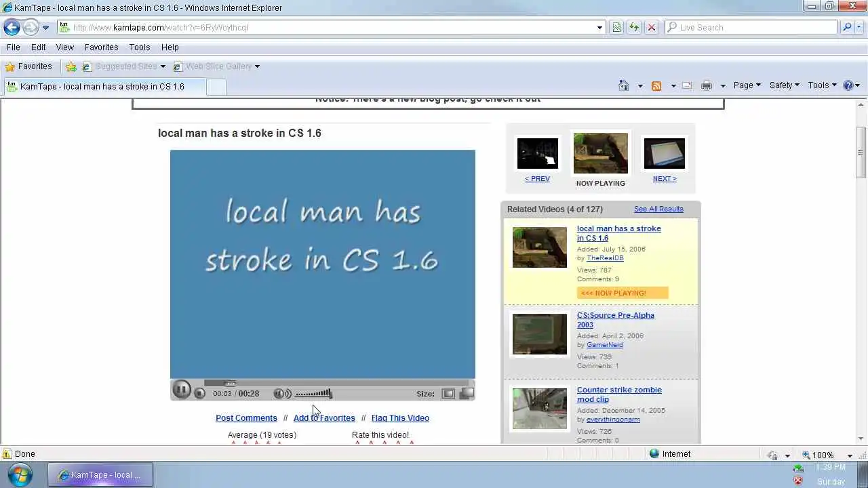Click the taskbar clock showing Sunday
This screenshot has width=868, height=488.
(x=831, y=474)
